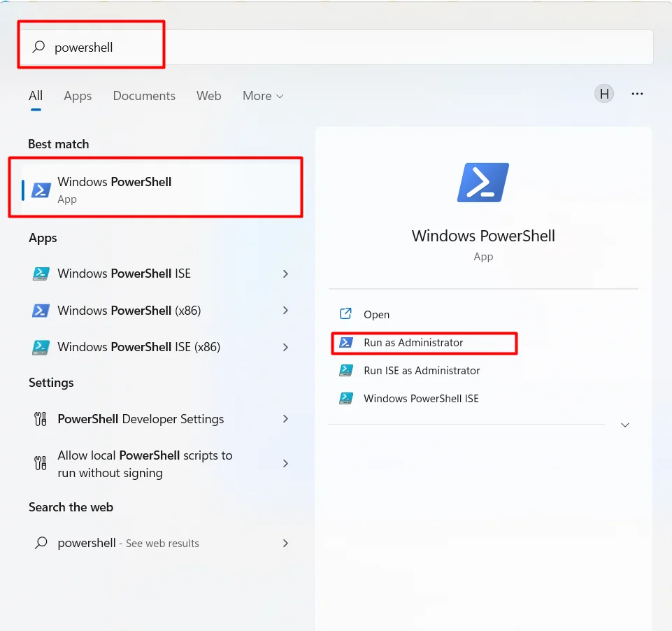This screenshot has width=672, height=631.
Task: Click the PowerShell Developer Settings tools icon
Action: [x=41, y=419]
